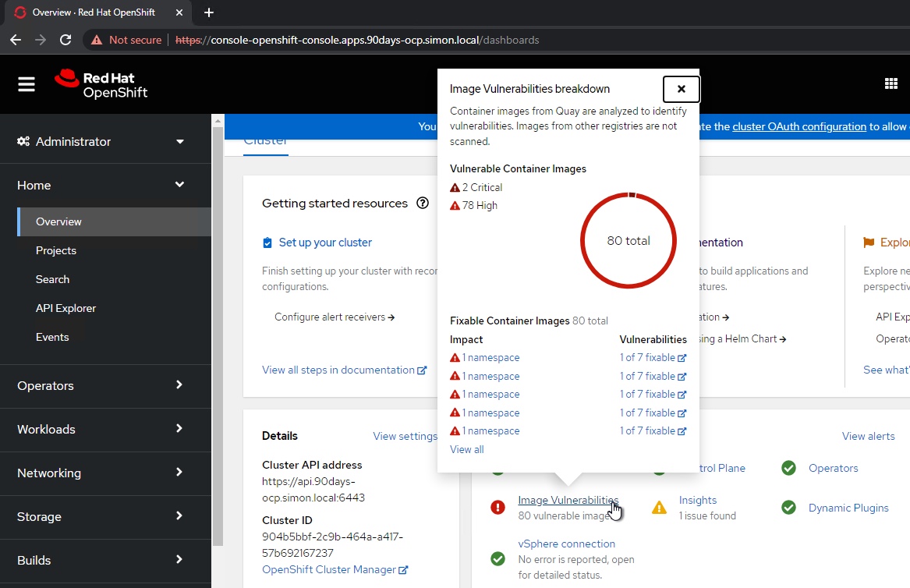The image size is (910, 588).
Task: Expand the Builds navigation section
Action: (x=104, y=560)
